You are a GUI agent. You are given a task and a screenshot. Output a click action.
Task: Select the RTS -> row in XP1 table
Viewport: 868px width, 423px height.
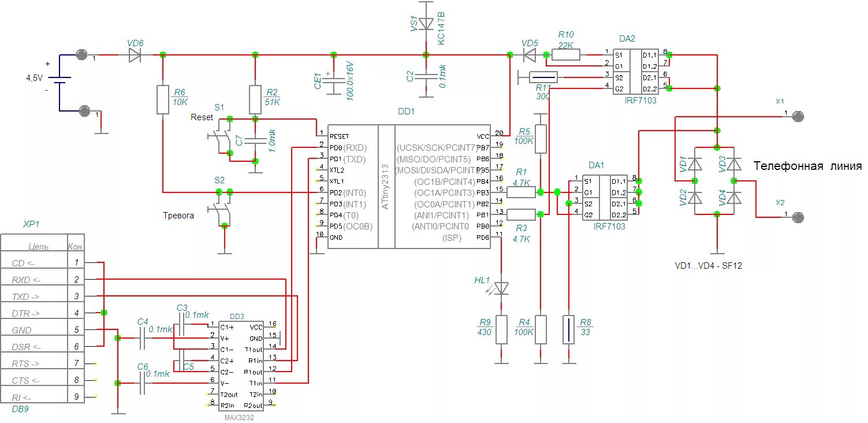click(42, 363)
